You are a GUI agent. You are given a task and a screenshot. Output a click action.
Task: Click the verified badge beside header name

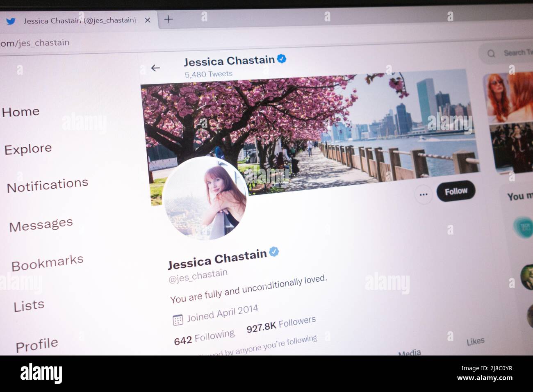282,59
